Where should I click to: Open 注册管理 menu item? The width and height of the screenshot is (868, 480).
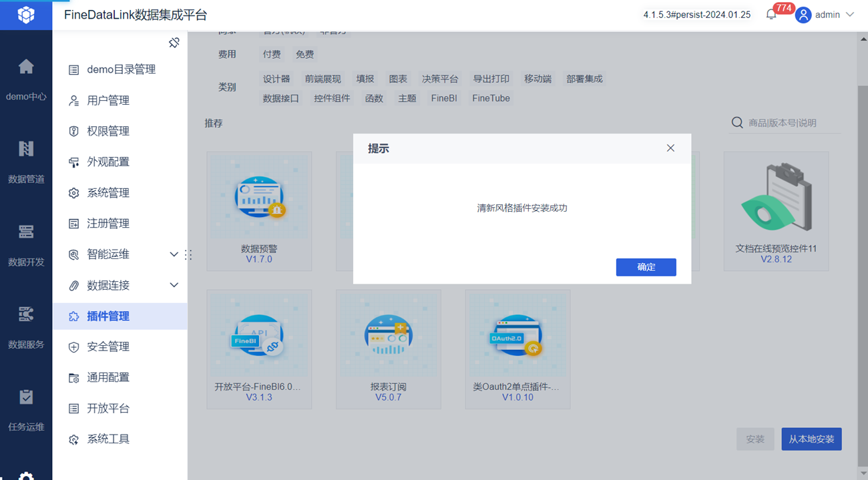120,224
